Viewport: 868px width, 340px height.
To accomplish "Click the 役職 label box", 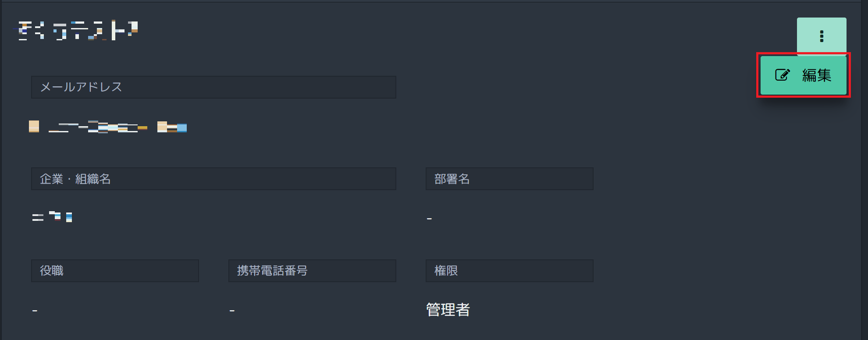I will point(115,271).
